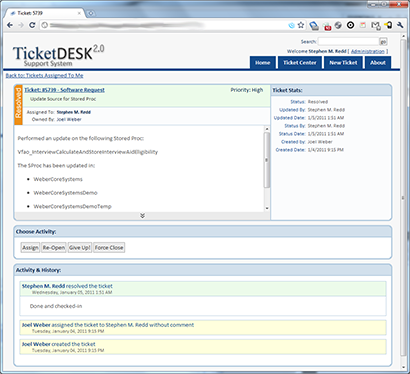Viewport: 410px width, 374px height.
Task: Open the Ticket Center tab
Action: point(300,63)
